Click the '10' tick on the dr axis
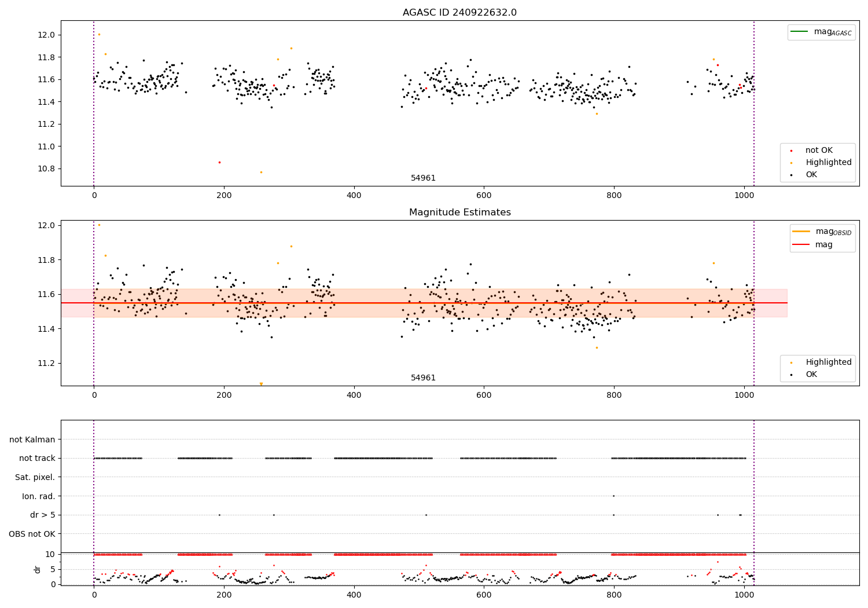This screenshot has height=608, width=868. 50,554
